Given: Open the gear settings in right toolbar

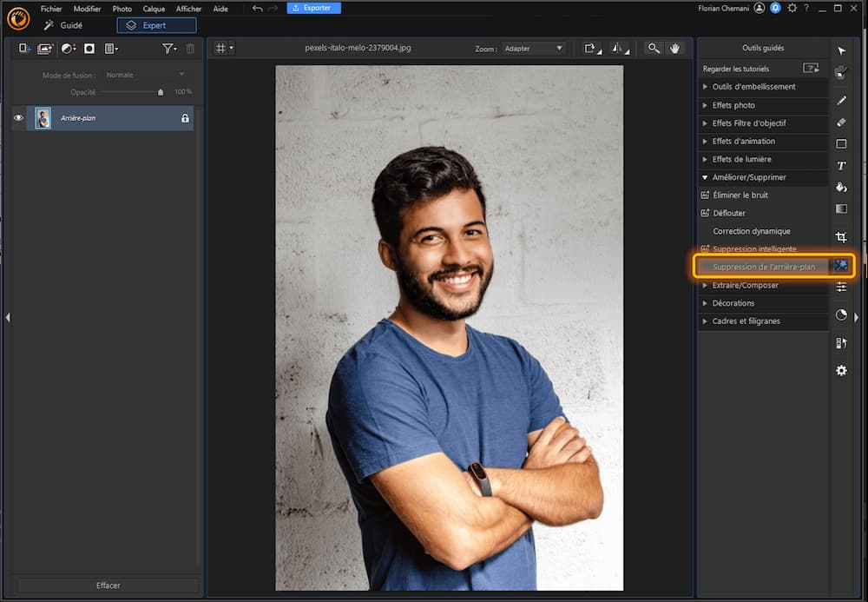Looking at the screenshot, I should (x=841, y=371).
